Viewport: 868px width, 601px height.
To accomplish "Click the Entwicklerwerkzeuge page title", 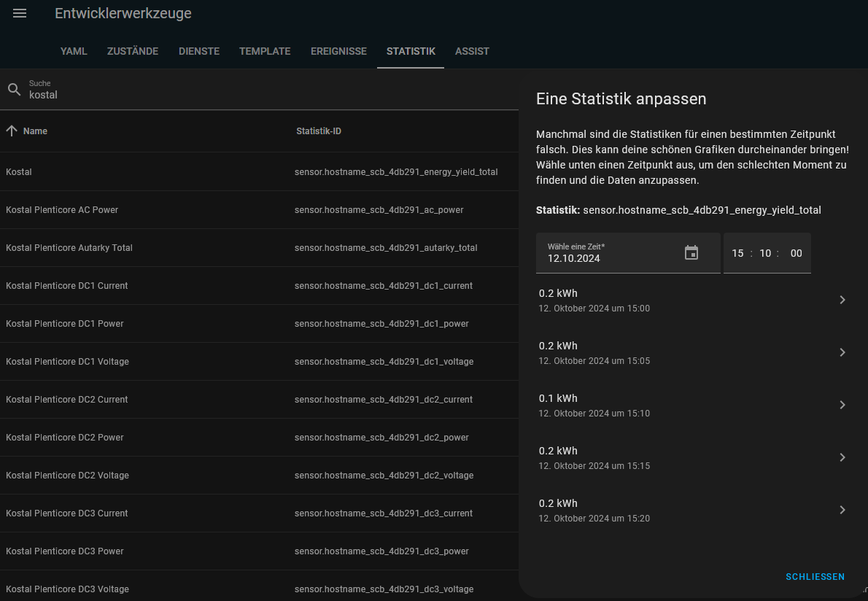I will (x=123, y=13).
